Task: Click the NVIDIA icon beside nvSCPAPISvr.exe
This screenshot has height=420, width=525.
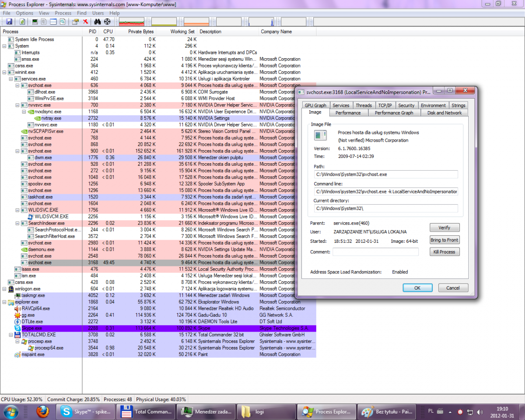Action: 24,131
